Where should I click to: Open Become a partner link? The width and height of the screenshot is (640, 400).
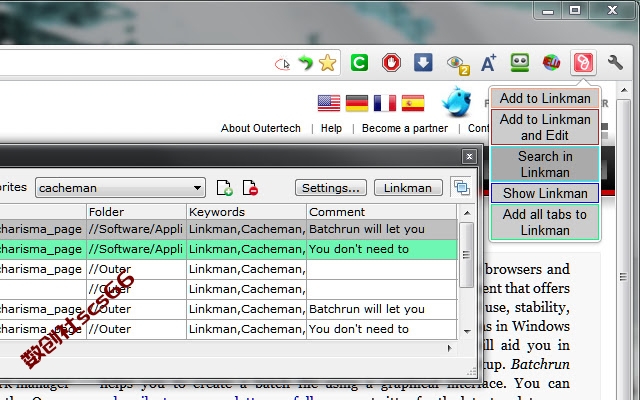pos(404,128)
